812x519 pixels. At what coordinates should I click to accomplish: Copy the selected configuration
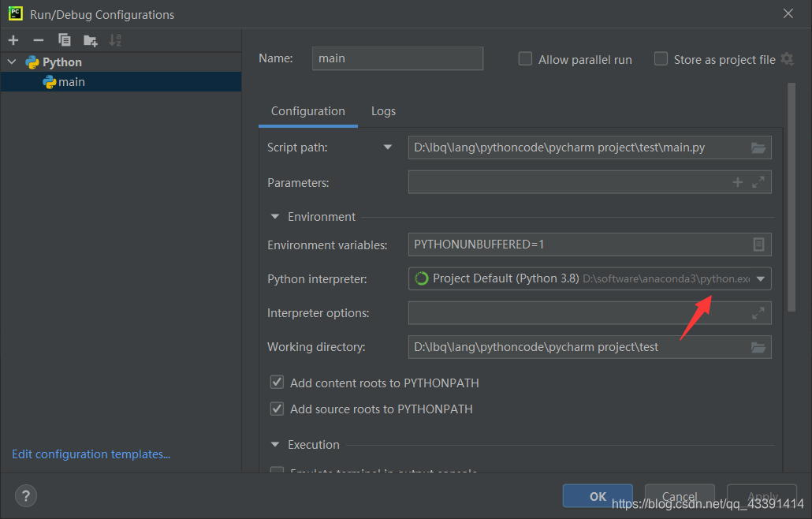tap(64, 40)
